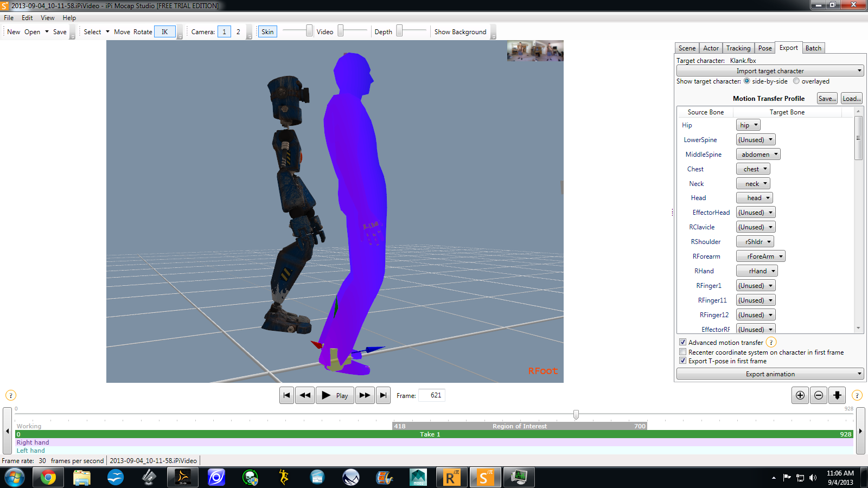Switch to the Tracking tab
Viewport: 868px width, 488px height.
click(x=738, y=48)
